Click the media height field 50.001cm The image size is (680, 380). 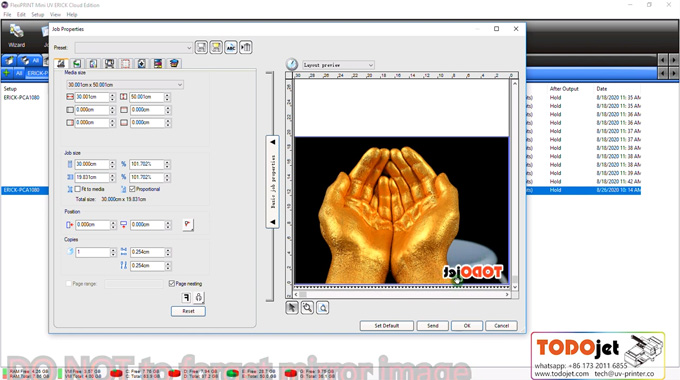pos(146,97)
